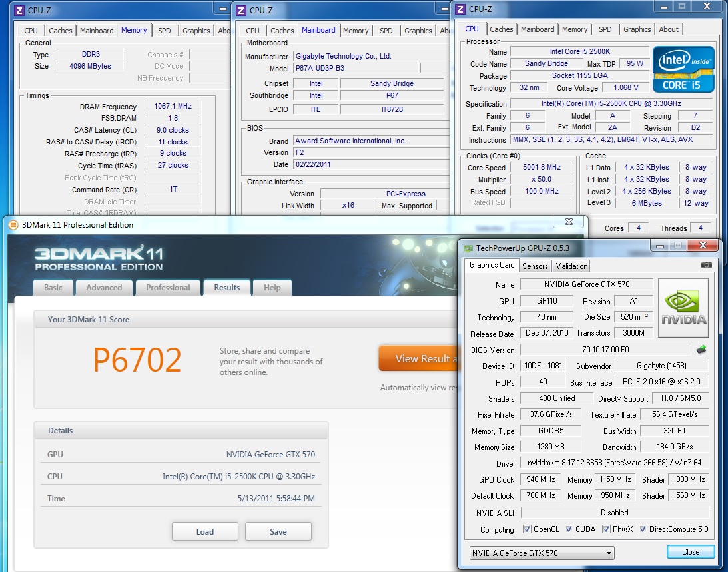Image resolution: width=728 pixels, height=572 pixels.
Task: Click the CPU-Z icon of the rightmost window
Action: coord(460,9)
